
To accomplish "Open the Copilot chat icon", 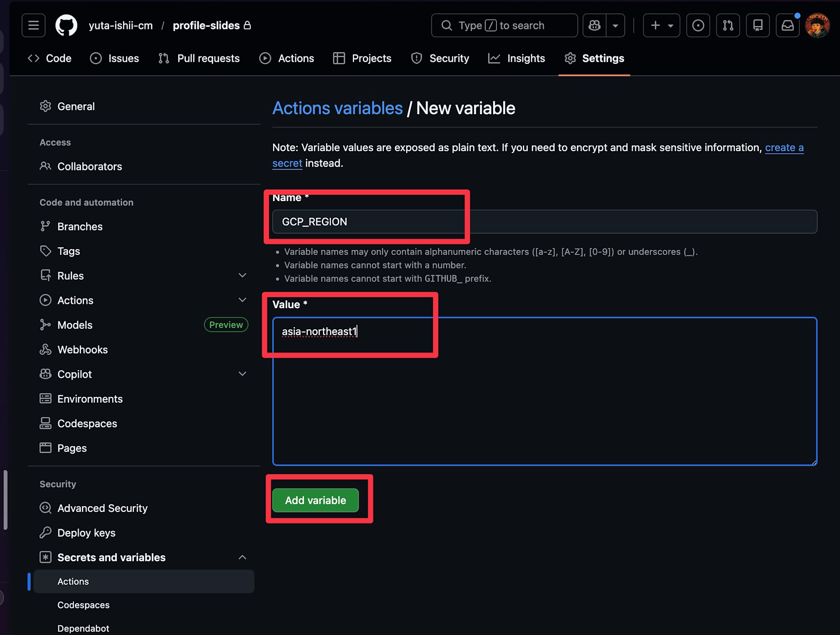I will 594,26.
